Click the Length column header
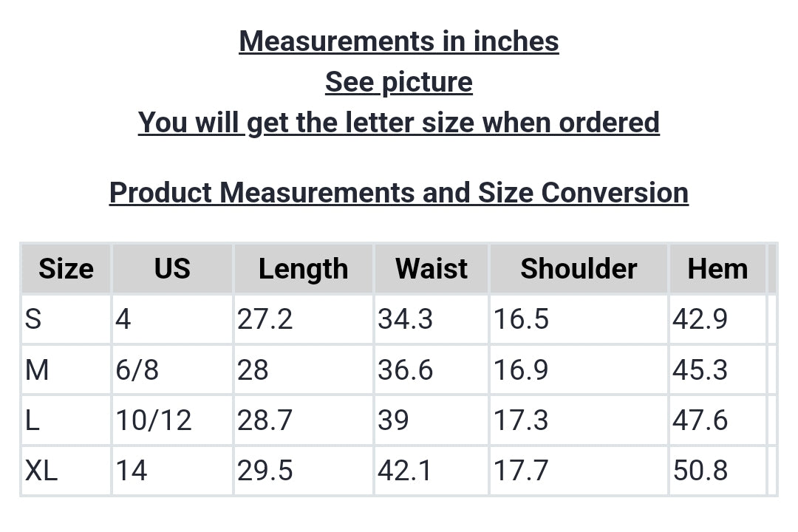 tap(303, 269)
